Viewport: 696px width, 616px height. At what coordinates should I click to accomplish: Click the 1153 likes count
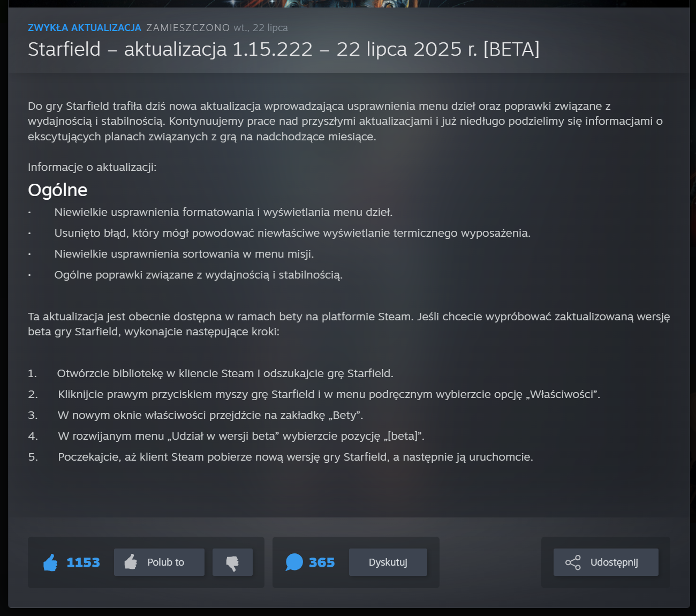coord(83,562)
